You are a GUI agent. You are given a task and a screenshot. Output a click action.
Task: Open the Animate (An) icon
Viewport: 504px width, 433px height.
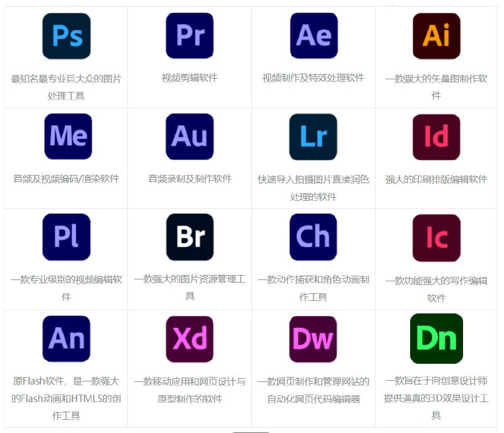[x=66, y=338]
